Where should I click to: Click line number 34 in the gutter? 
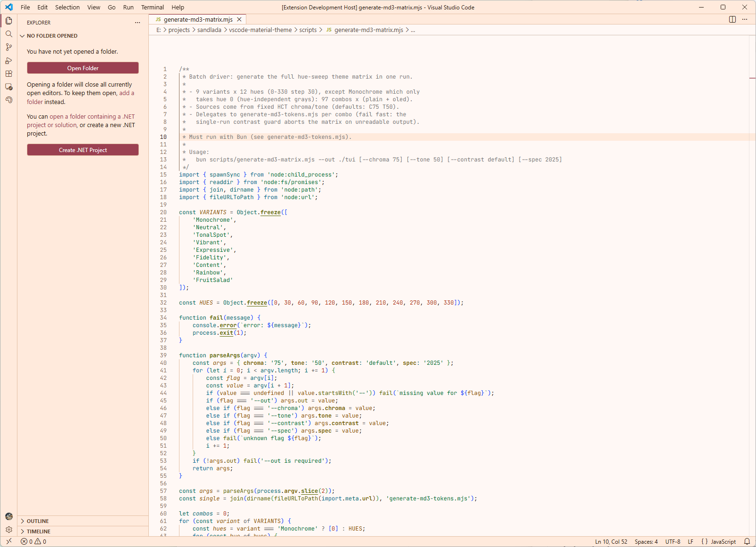click(x=163, y=318)
